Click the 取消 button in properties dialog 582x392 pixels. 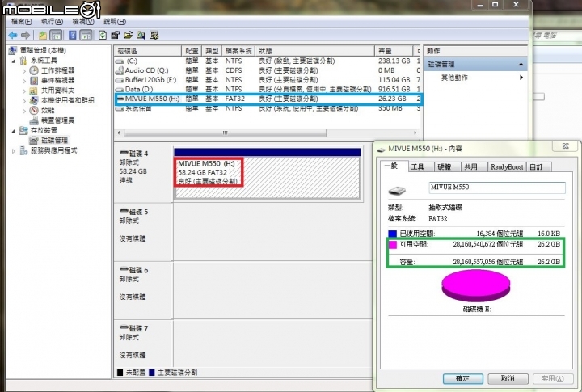point(508,378)
